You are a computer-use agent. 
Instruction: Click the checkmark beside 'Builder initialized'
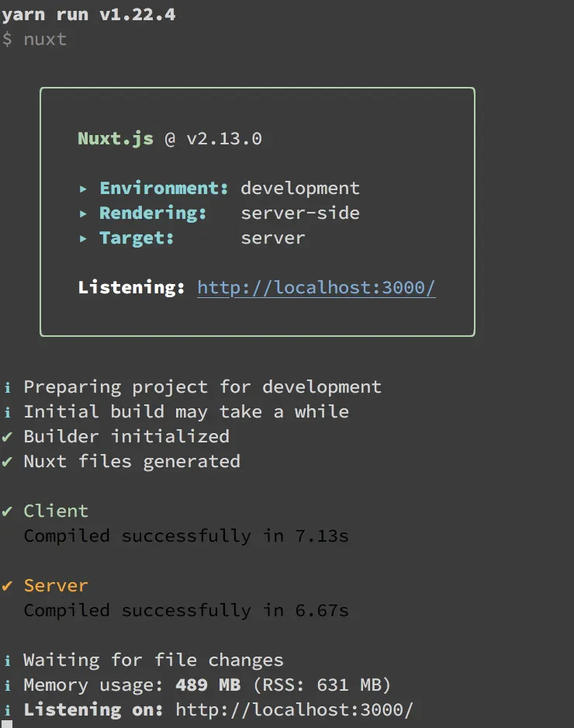tap(6, 436)
